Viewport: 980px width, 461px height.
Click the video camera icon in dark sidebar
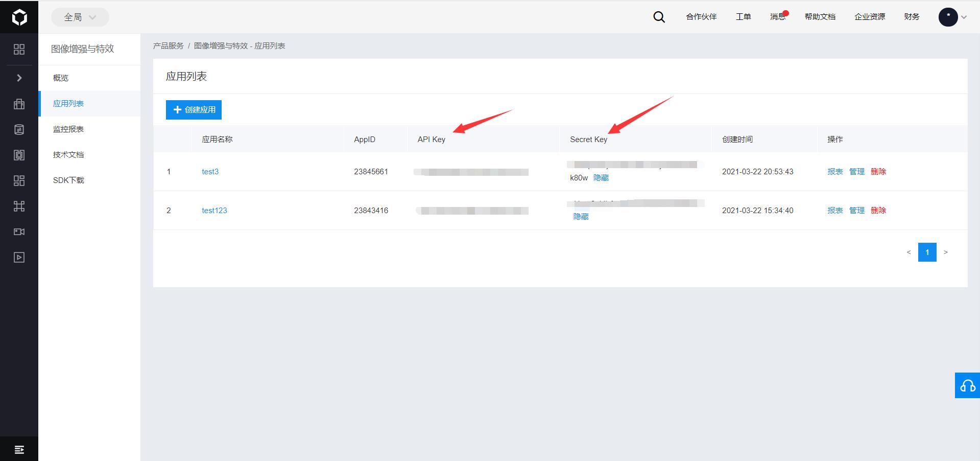click(19, 232)
